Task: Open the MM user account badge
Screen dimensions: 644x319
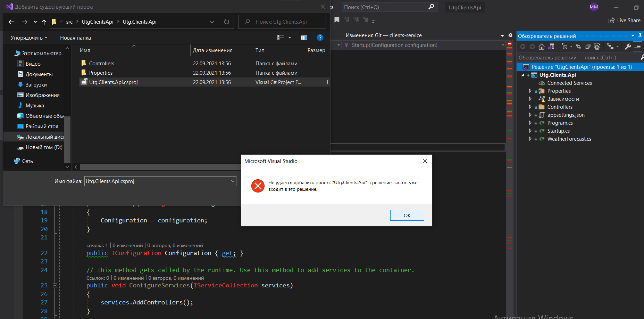Action: [x=594, y=7]
